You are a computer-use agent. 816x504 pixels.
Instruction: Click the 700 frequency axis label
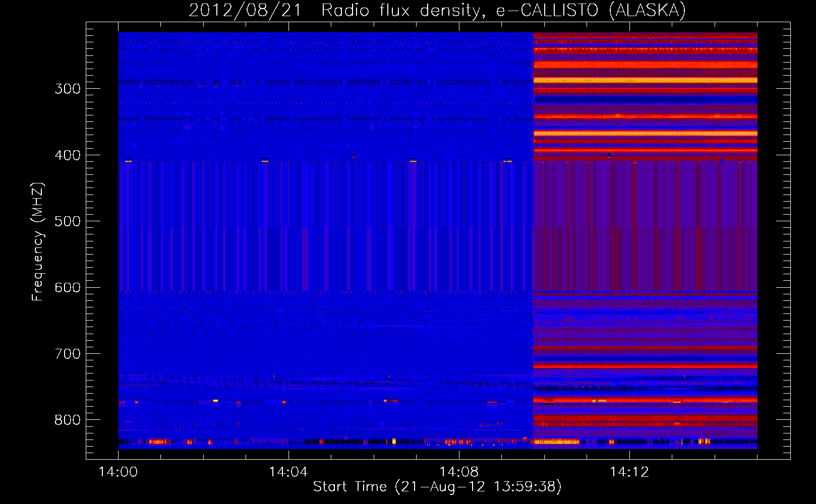(68, 354)
